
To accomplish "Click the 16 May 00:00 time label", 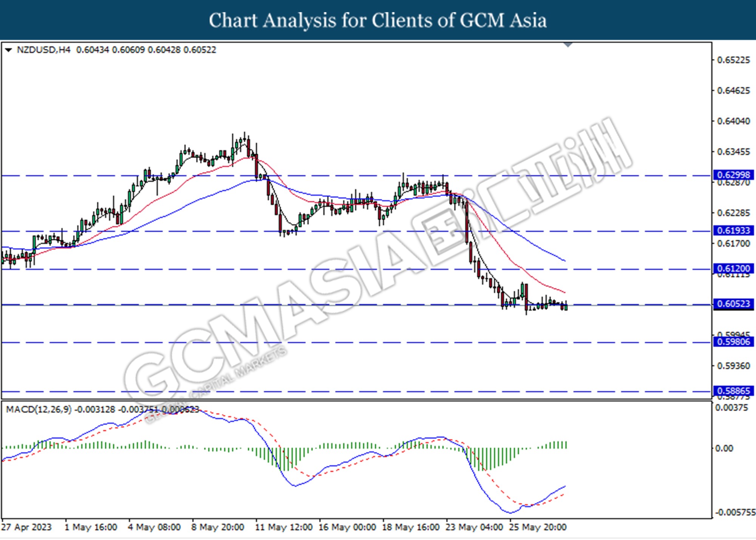I will (347, 527).
